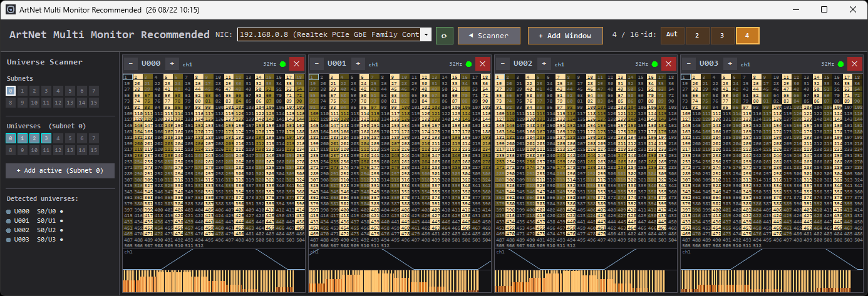868x296 pixels.
Task: Toggle universe 0 in Universes (Subnet 0)
Action: coord(11,138)
